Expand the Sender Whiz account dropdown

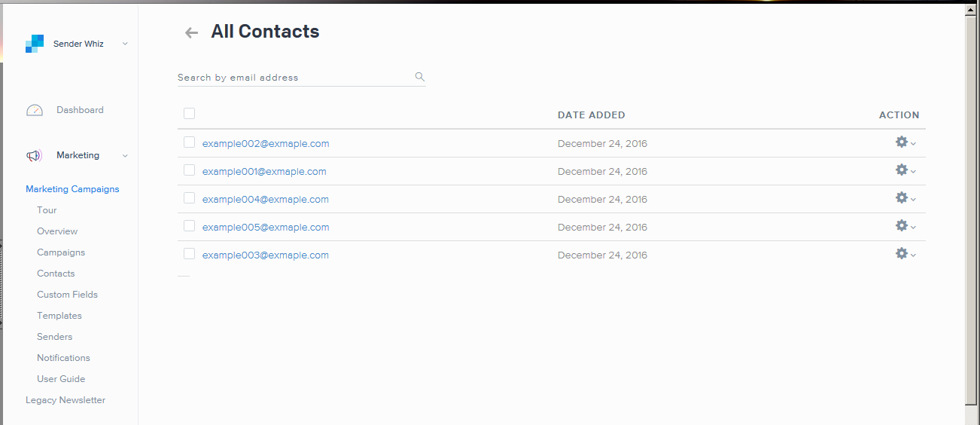tap(125, 44)
